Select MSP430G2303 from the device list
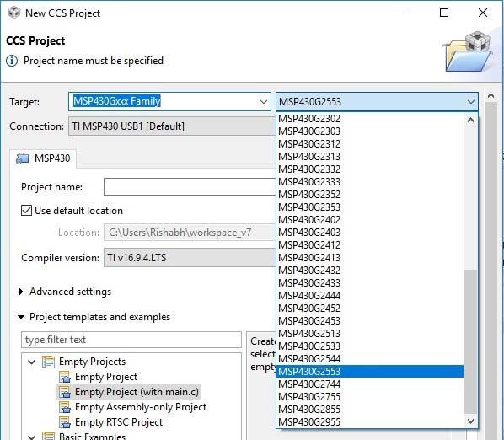504x440 pixels. [370, 131]
